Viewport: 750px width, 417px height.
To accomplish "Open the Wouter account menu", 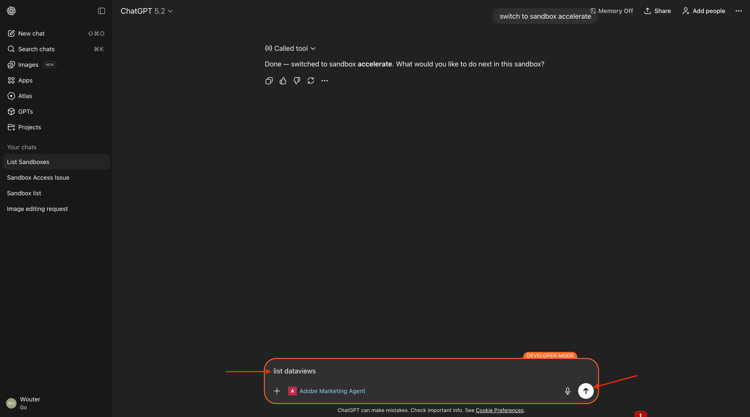I will click(x=56, y=403).
